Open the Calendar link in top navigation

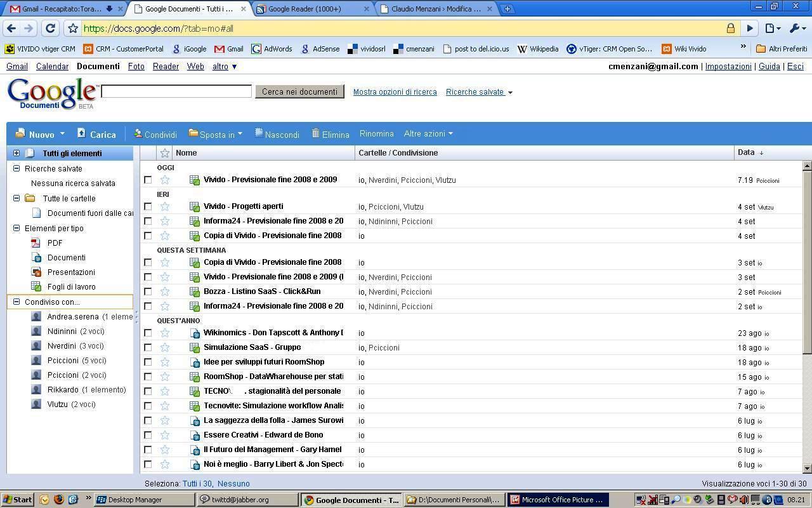pyautogui.click(x=52, y=66)
